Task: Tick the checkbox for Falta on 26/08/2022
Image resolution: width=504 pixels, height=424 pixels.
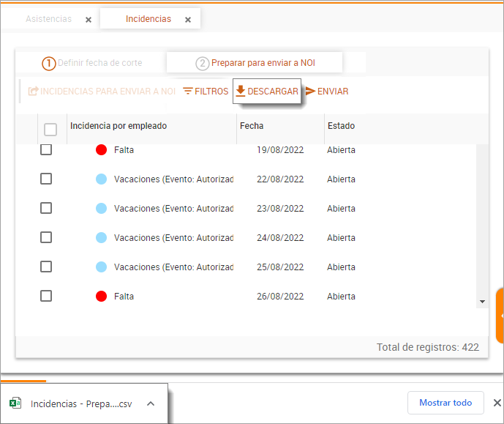Action: (46, 296)
